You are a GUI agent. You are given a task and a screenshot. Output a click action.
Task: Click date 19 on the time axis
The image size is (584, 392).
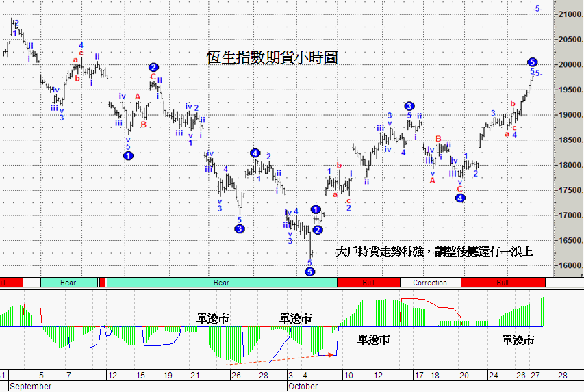[168, 376]
